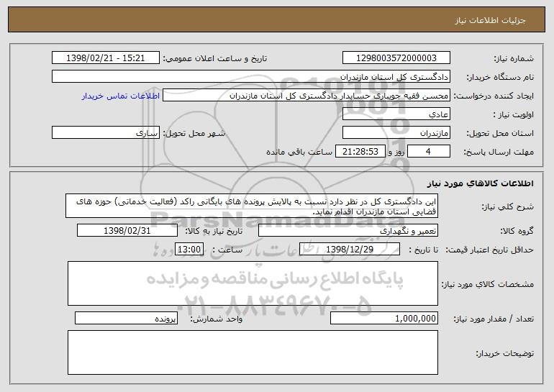This screenshot has height=392, width=554.
Task: Click the استان محل تحویل field مازندران
Action: pyautogui.click(x=396, y=133)
